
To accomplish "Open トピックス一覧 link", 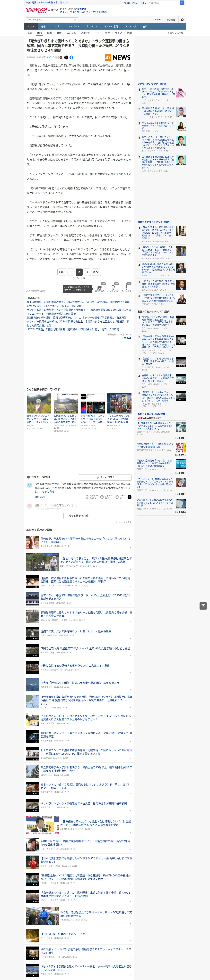I will [175, 33].
